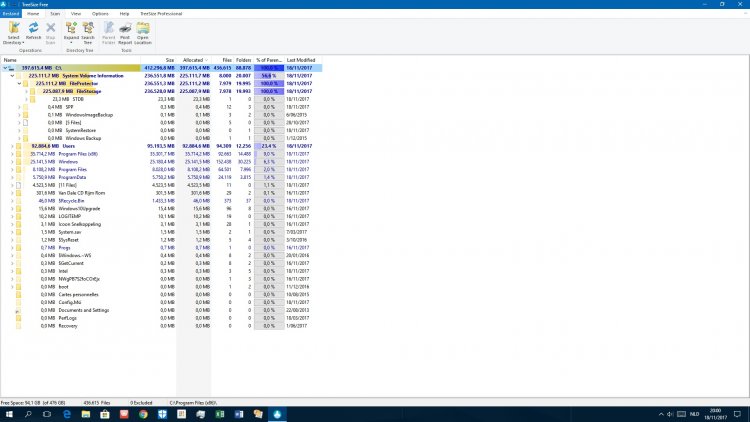Viewport: 750px width, 422px height.
Task: Refresh the scan with the Refresh icon
Action: click(33, 31)
